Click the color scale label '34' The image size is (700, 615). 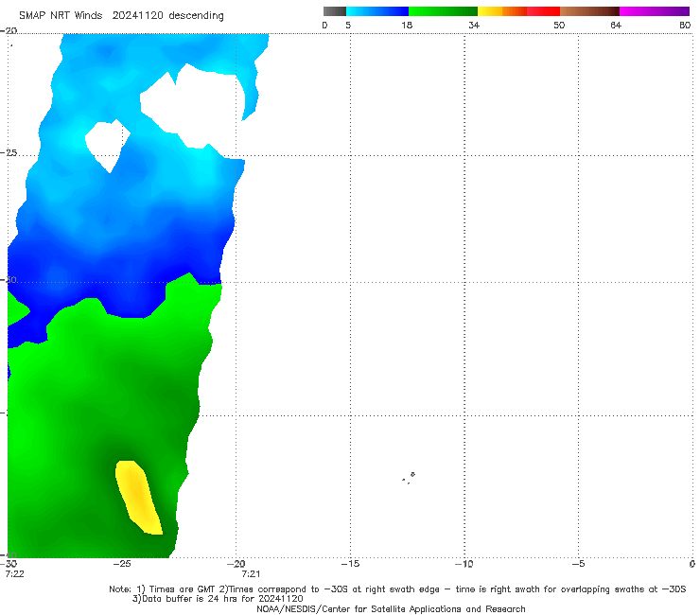pyautogui.click(x=474, y=25)
